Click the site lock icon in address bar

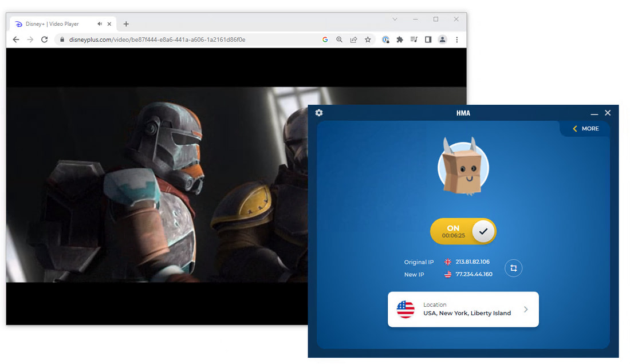(62, 39)
